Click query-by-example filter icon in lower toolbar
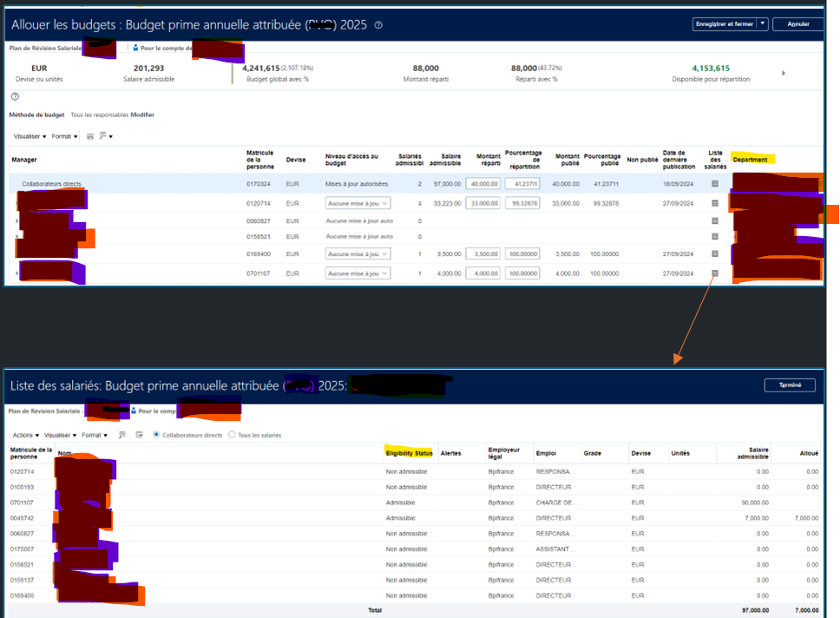The height and width of the screenshot is (618, 840). (140, 435)
